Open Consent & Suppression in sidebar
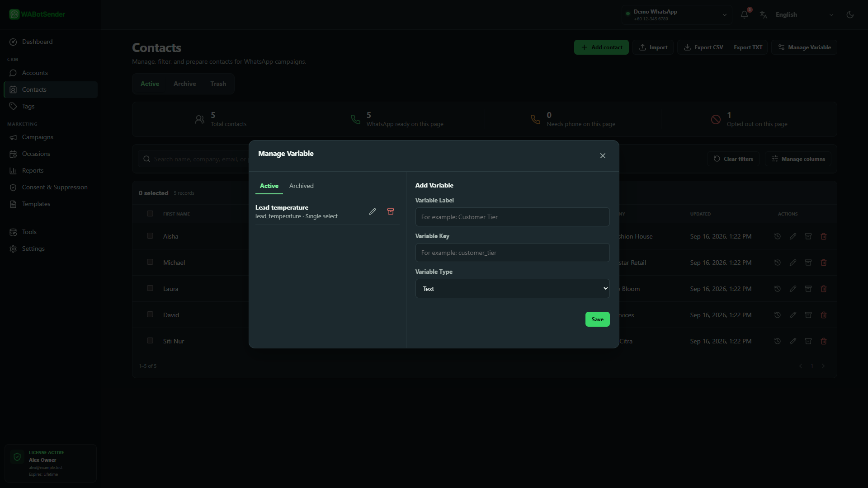The width and height of the screenshot is (868, 488). click(50, 187)
